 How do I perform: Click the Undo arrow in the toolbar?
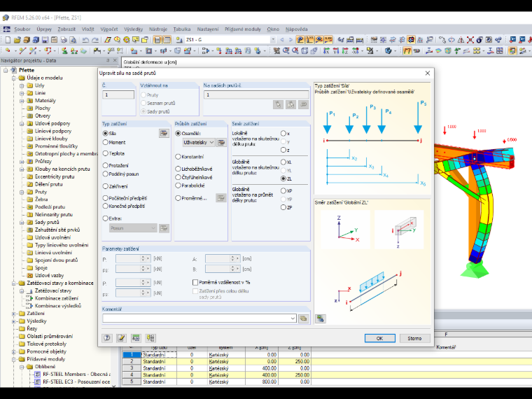[85, 40]
